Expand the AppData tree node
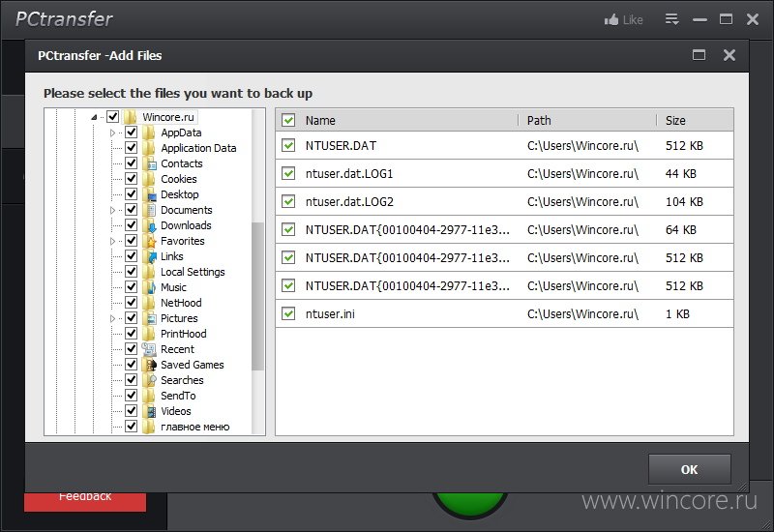This screenshot has height=532, width=774. pos(112,133)
